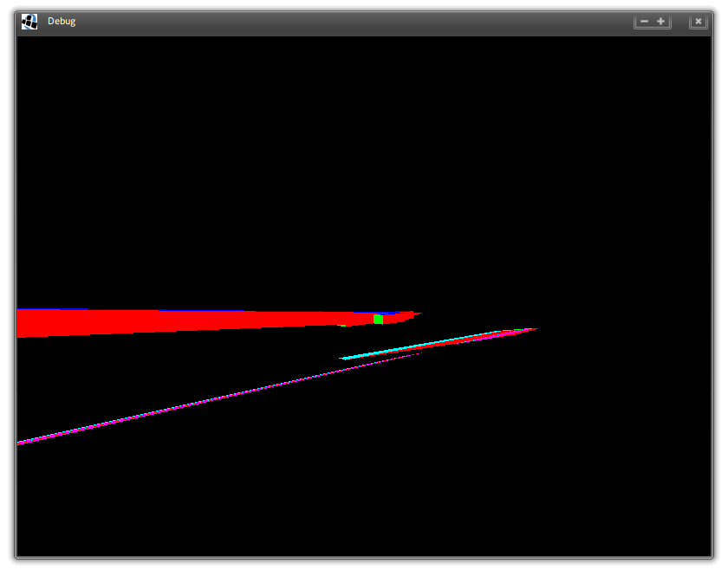The image size is (728, 576).
Task: Close the Debug window
Action: [698, 22]
